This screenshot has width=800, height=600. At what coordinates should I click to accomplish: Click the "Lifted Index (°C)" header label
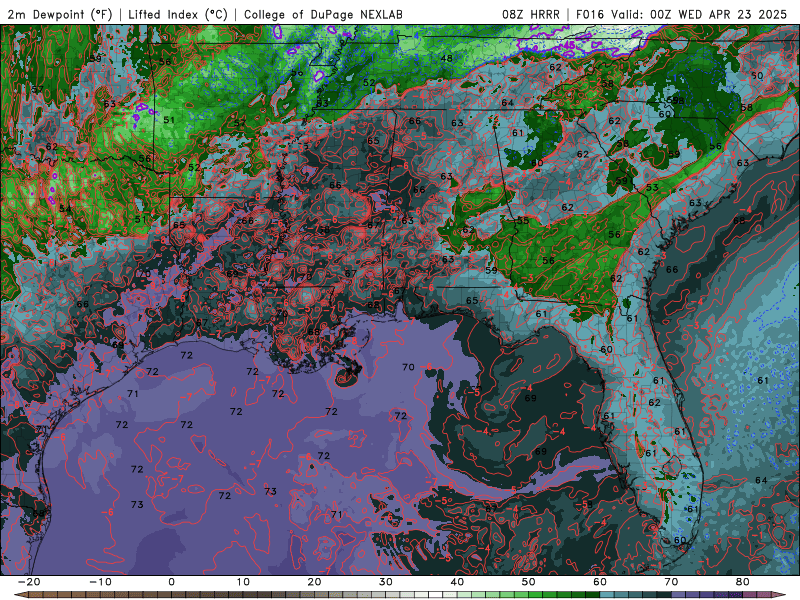pos(178,14)
